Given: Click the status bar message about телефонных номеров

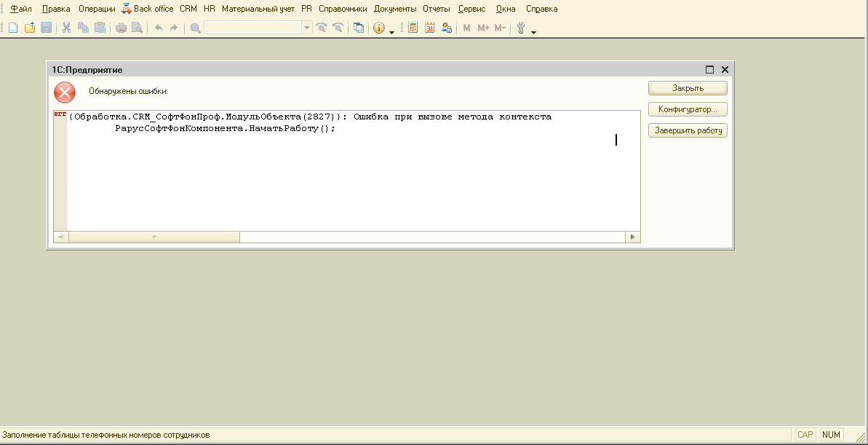Looking at the screenshot, I should pos(106,435).
